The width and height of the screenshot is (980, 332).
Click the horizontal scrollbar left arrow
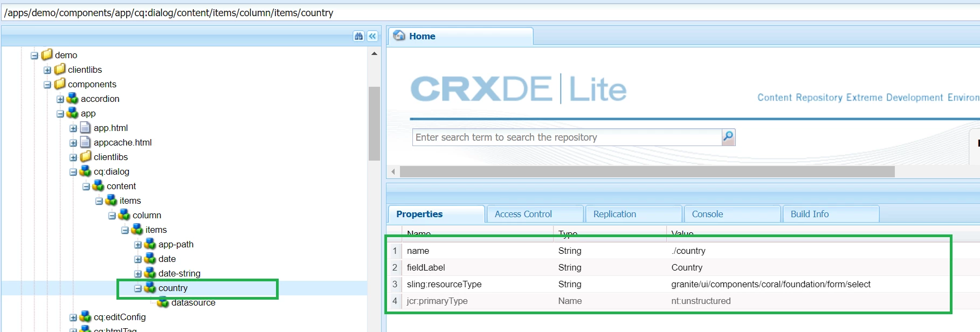pos(394,171)
